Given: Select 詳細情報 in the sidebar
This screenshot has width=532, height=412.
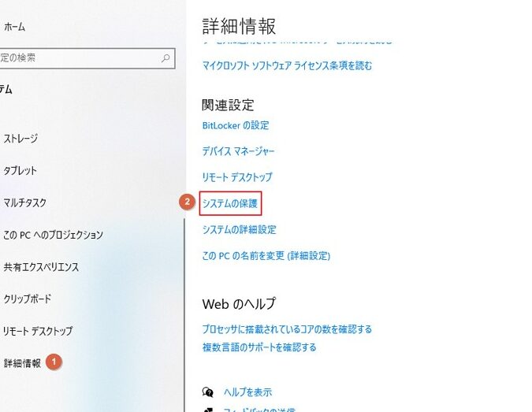Looking at the screenshot, I should (x=22, y=363).
